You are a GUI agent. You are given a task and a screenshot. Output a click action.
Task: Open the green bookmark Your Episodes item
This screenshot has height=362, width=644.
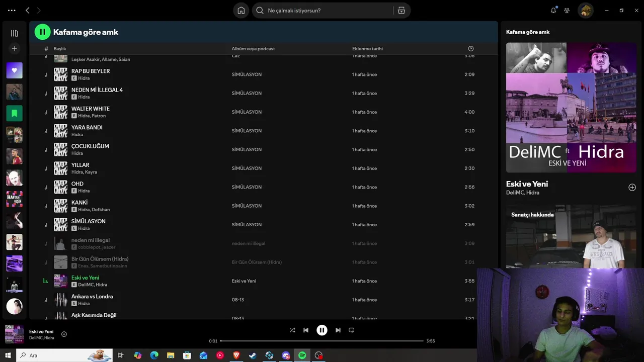pyautogui.click(x=14, y=113)
